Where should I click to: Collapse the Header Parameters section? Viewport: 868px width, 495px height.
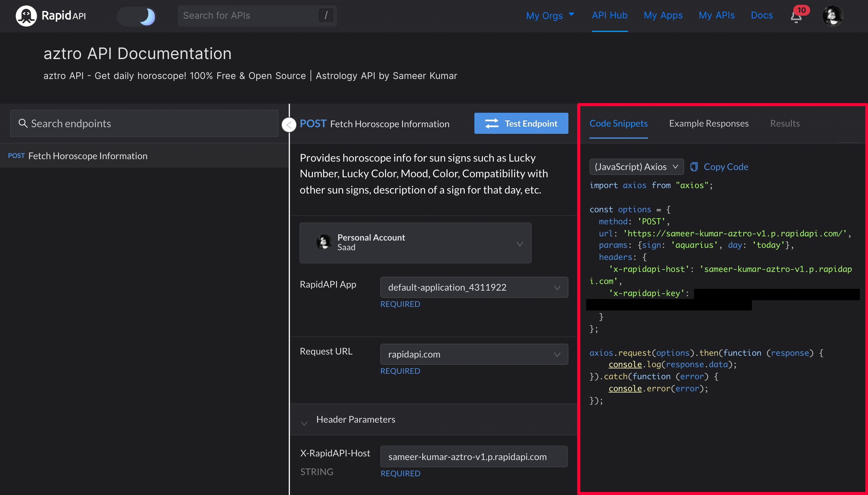coord(304,423)
